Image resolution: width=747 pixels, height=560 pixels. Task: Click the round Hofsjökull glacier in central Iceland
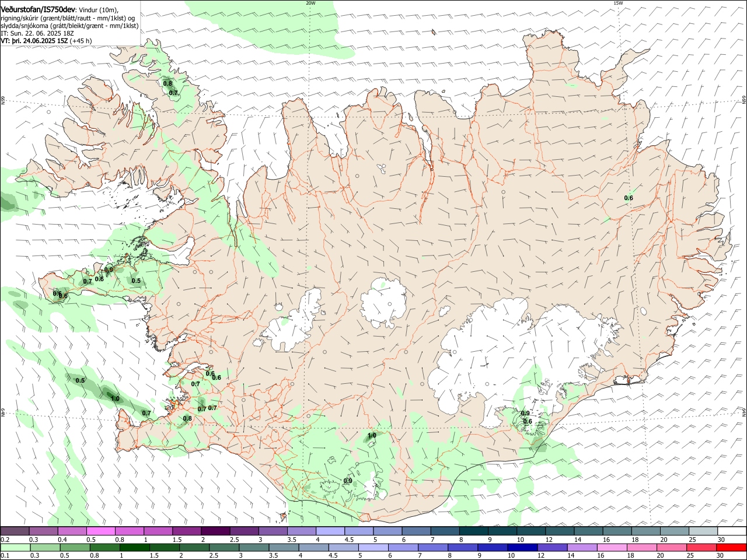coord(383,303)
